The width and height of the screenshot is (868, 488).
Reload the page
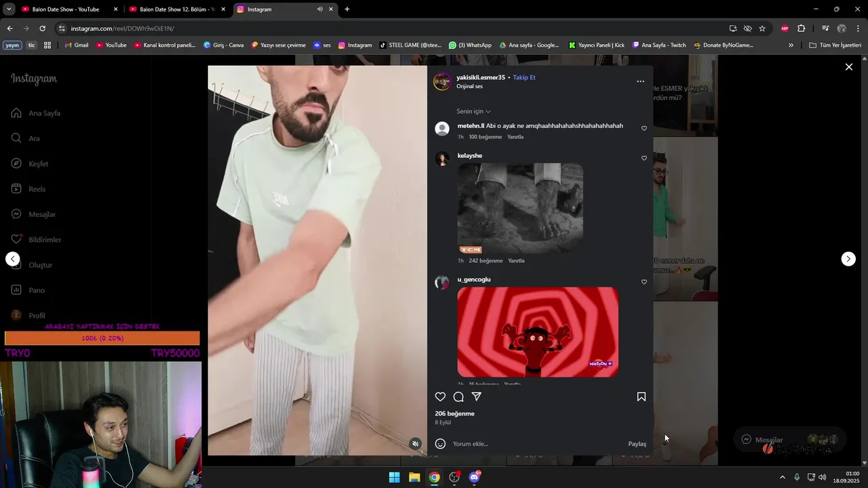click(x=42, y=28)
